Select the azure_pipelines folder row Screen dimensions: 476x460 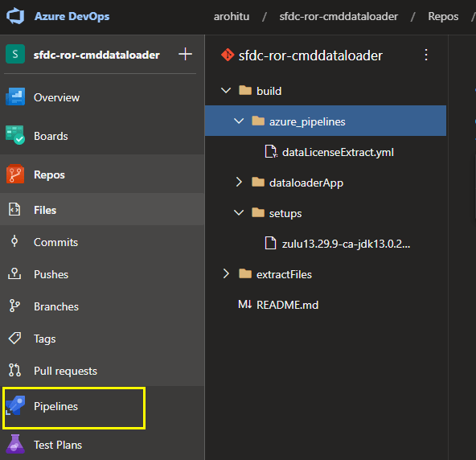(326, 121)
